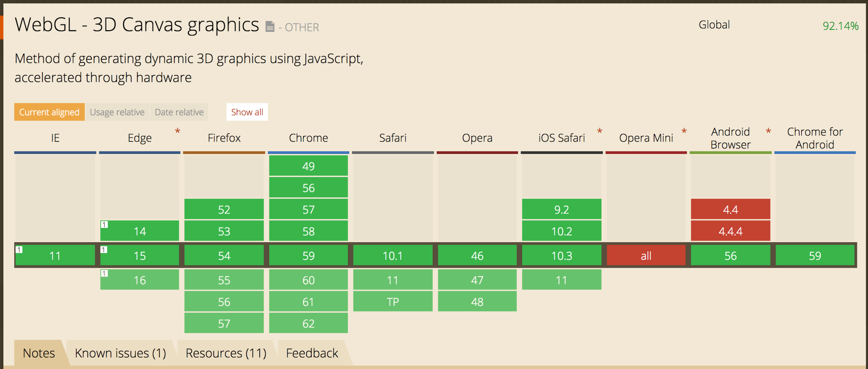Image resolution: width=868 pixels, height=369 pixels.
Task: Click the Android Browser column header
Action: (731, 138)
